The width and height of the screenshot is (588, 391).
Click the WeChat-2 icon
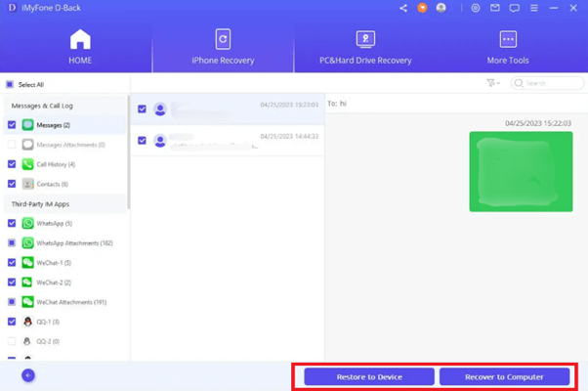coord(27,282)
